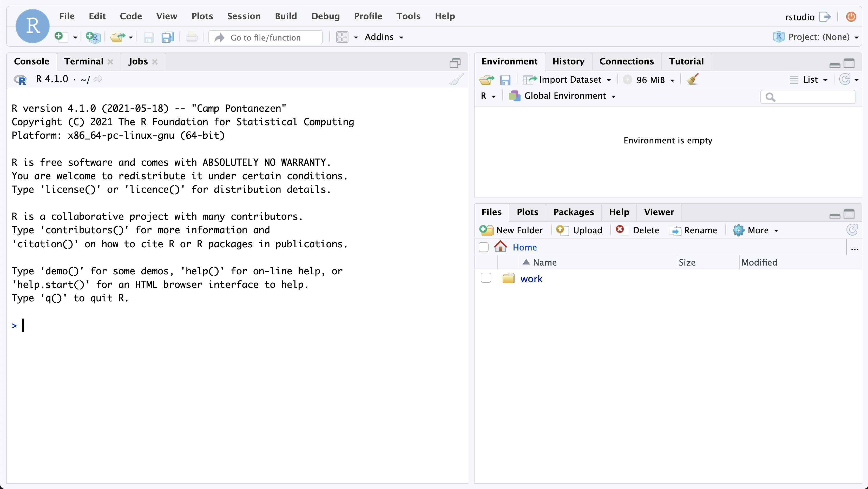Open the New File dropdown arrow
Image resolution: width=868 pixels, height=489 pixels.
tap(75, 37)
